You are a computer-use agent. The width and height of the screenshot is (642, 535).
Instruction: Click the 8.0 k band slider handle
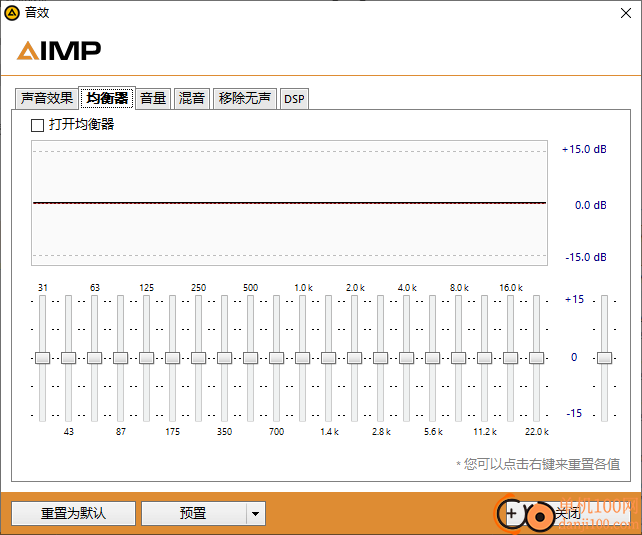[458, 358]
